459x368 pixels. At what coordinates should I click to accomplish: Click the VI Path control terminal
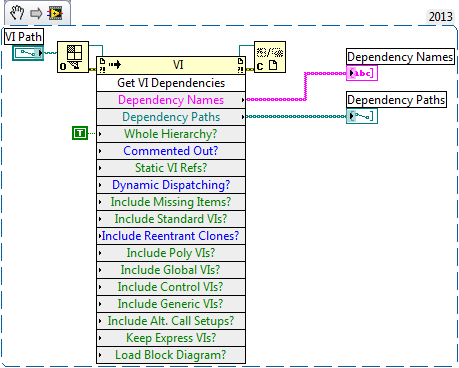pos(28,53)
